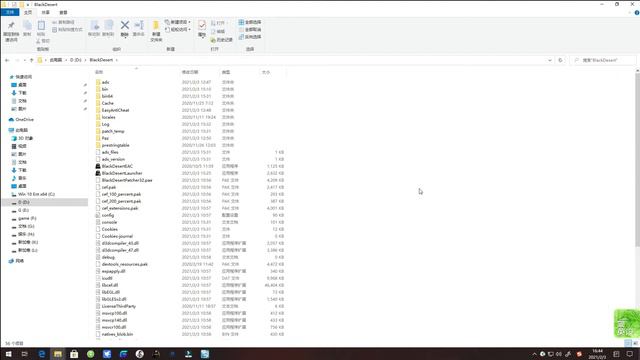The width and height of the screenshot is (640, 360).
Task: Sort by the Type column header
Action: click(x=226, y=72)
